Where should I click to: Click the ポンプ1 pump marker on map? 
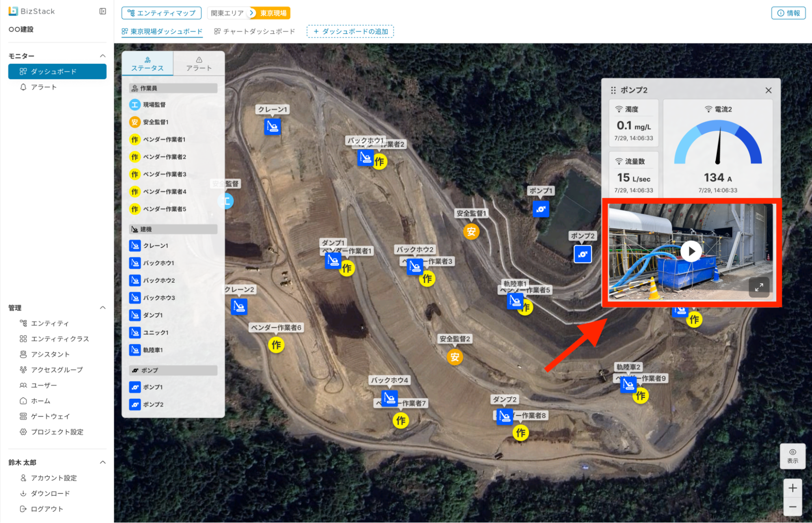(541, 209)
